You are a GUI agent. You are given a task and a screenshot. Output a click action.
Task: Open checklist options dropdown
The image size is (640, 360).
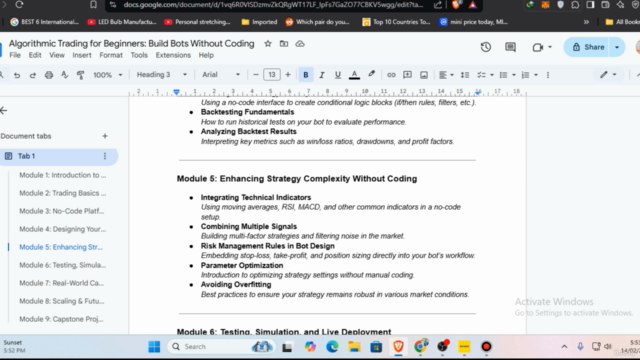click(x=491, y=75)
